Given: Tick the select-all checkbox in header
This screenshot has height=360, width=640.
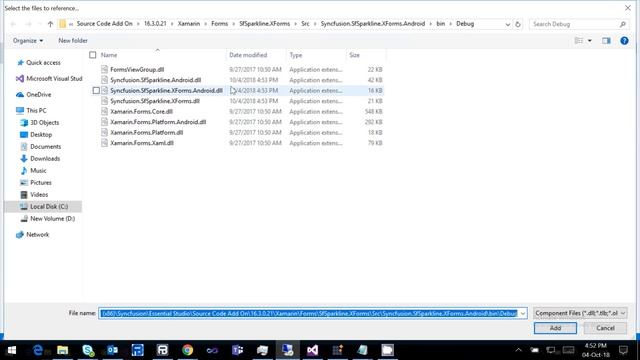Looking at the screenshot, I should pyautogui.click(x=93, y=55).
